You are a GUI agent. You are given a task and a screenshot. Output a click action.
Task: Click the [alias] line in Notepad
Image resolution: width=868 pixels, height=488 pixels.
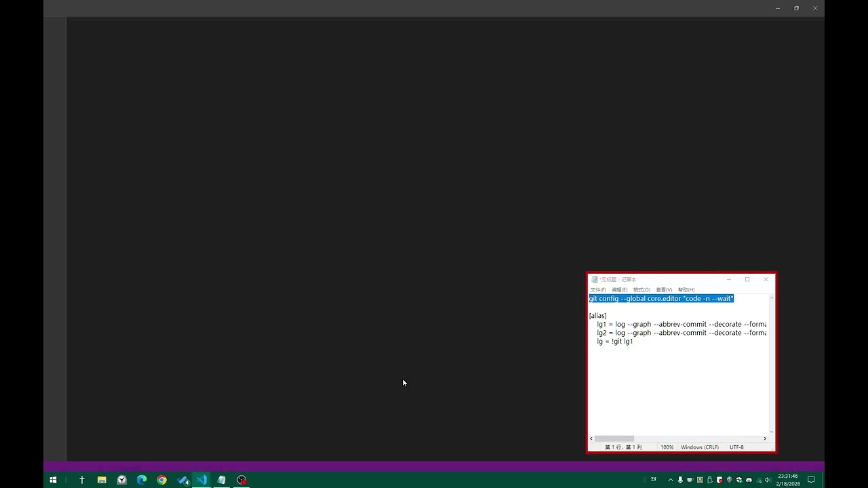pos(597,316)
